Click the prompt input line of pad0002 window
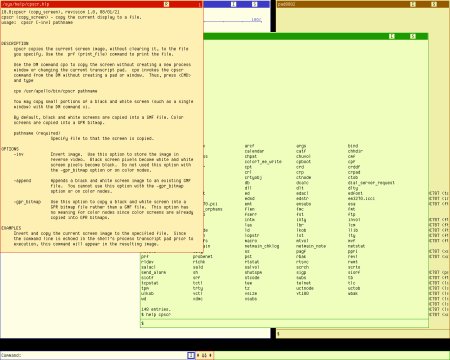Screen dimensions: 450x360 pyautogui.click(x=363, y=334)
